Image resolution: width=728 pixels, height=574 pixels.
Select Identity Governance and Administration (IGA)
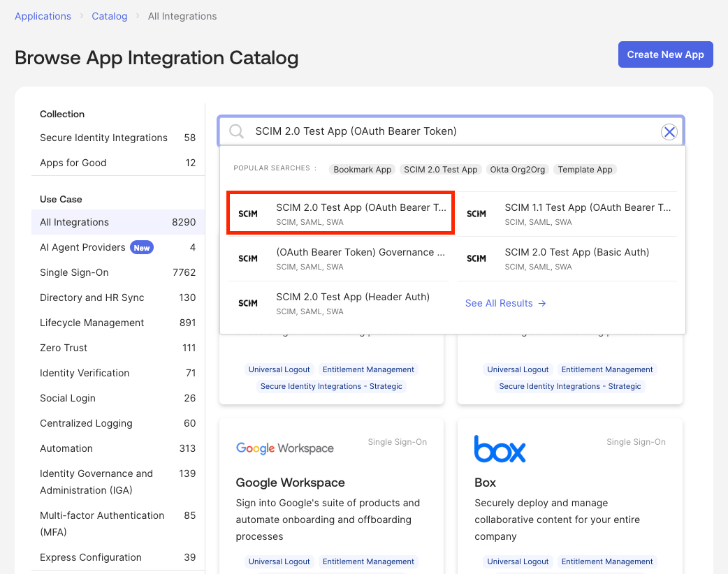point(118,482)
